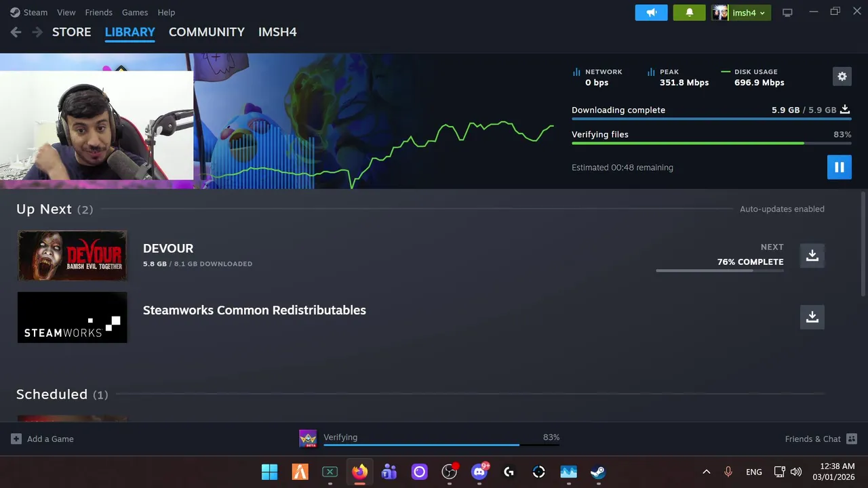Image resolution: width=868 pixels, height=488 pixels.
Task: Open the Friends menu
Action: pos(99,12)
